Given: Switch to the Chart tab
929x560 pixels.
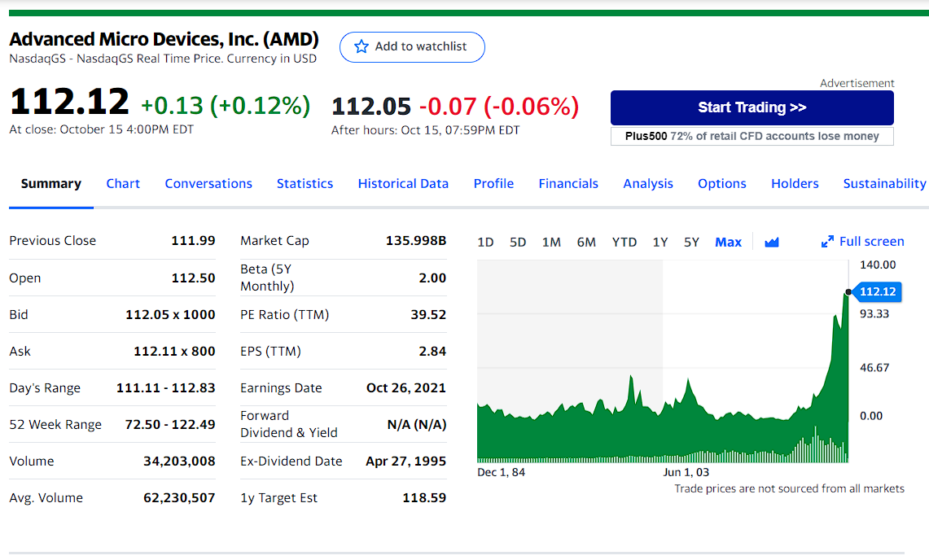Looking at the screenshot, I should [123, 184].
